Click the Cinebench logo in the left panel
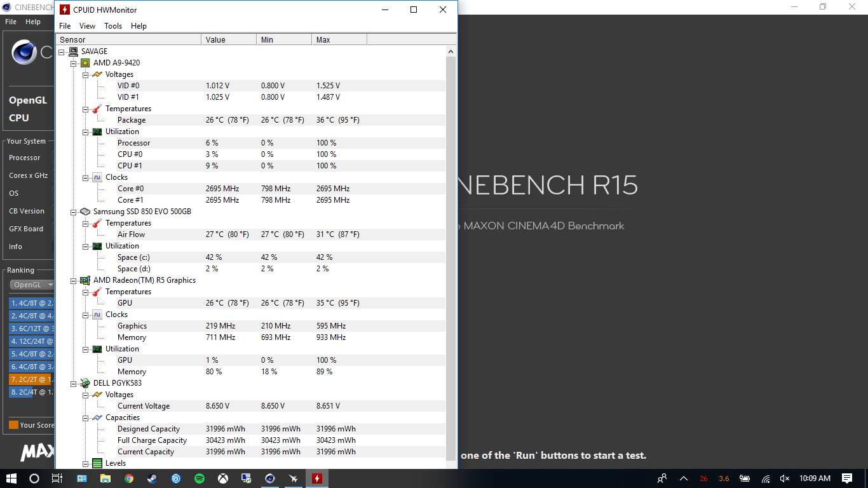The height and width of the screenshot is (488, 868). click(25, 52)
